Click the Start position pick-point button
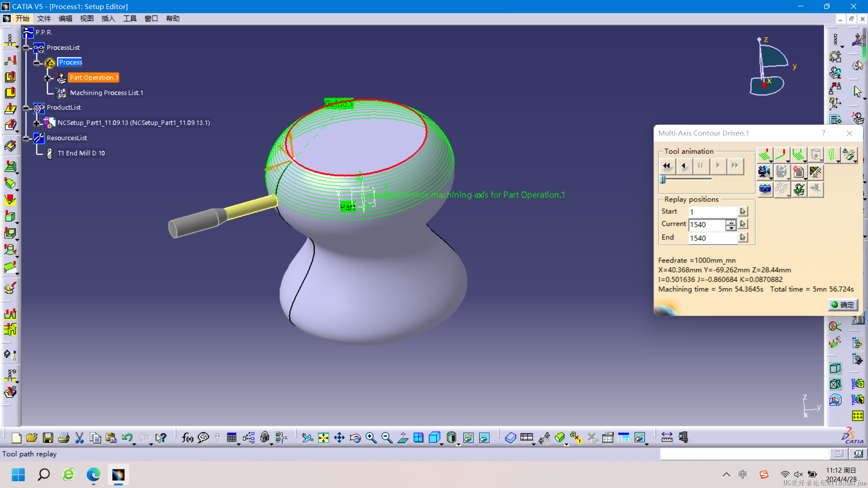The height and width of the screenshot is (488, 868). click(743, 211)
